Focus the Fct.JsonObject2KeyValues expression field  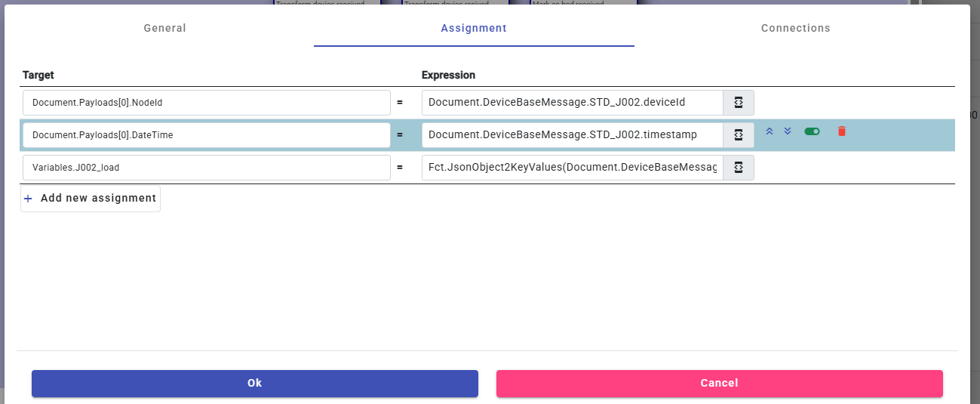(x=572, y=168)
